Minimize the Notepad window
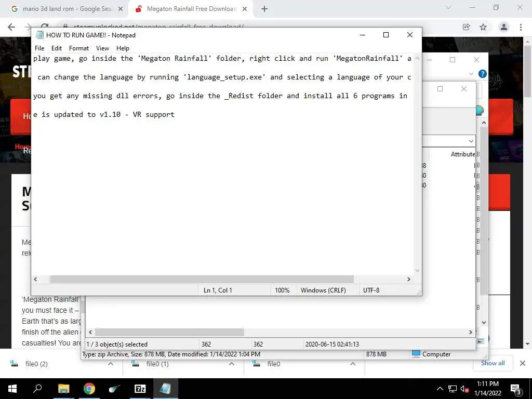 (362, 35)
